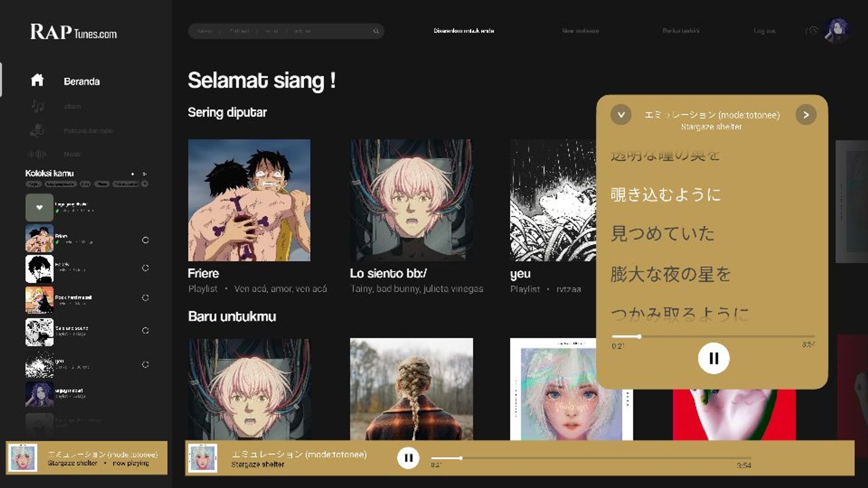Open the album section music note icon
Image resolution: width=868 pixels, height=488 pixels.
tap(38, 106)
